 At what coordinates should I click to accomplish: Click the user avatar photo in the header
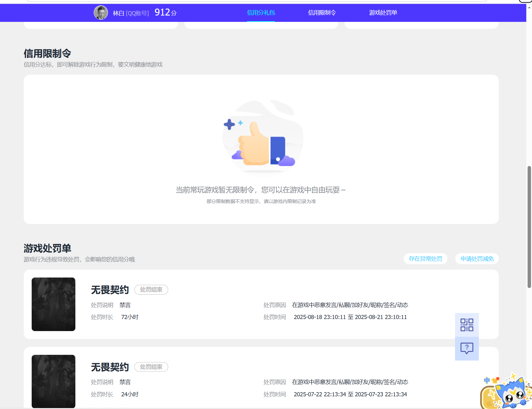pyautogui.click(x=101, y=13)
